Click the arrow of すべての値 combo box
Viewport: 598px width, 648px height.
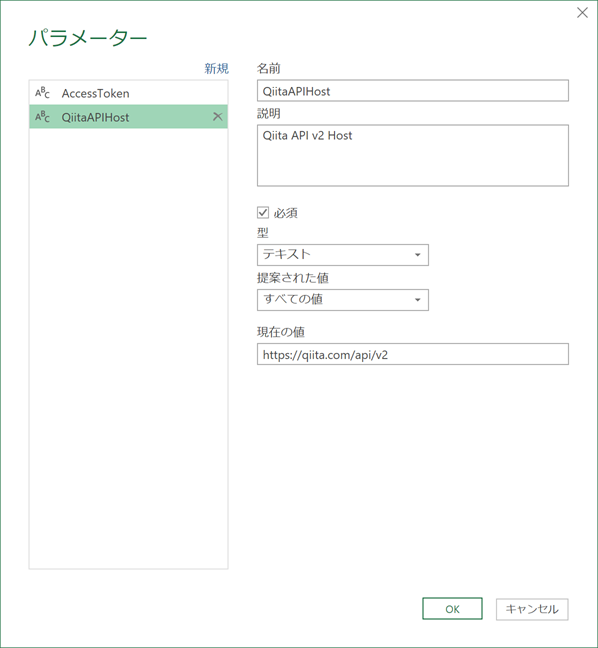417,300
